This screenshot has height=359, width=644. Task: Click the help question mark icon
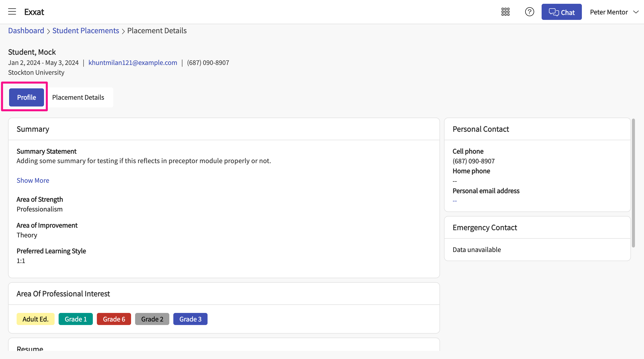pyautogui.click(x=529, y=12)
